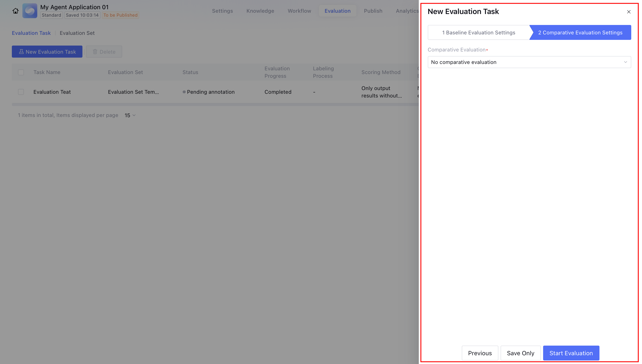Switch to the Evaluation Set tab
Screen dimensions: 642x364
[77, 33]
